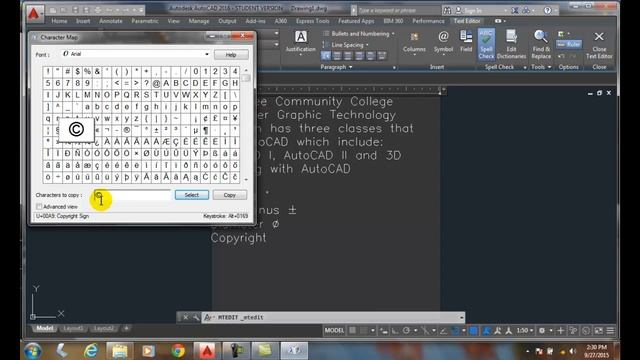Switch to the Layout1 tab

point(73,328)
